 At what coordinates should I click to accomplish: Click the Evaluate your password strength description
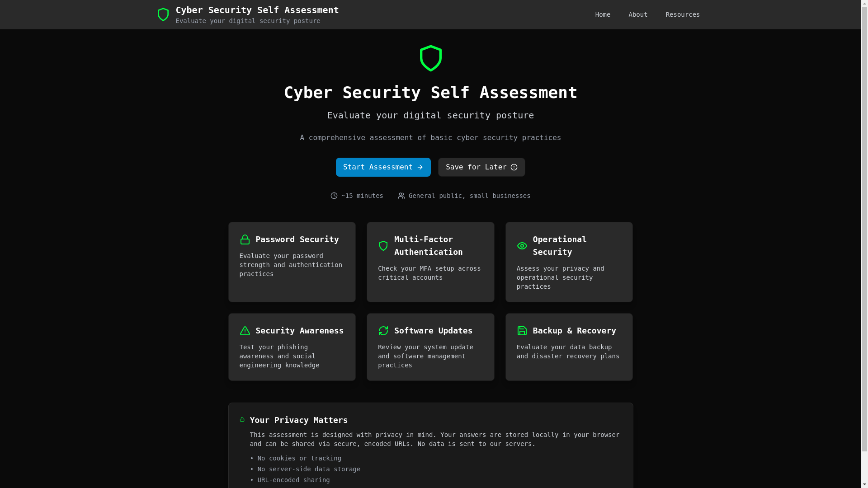point(291,265)
